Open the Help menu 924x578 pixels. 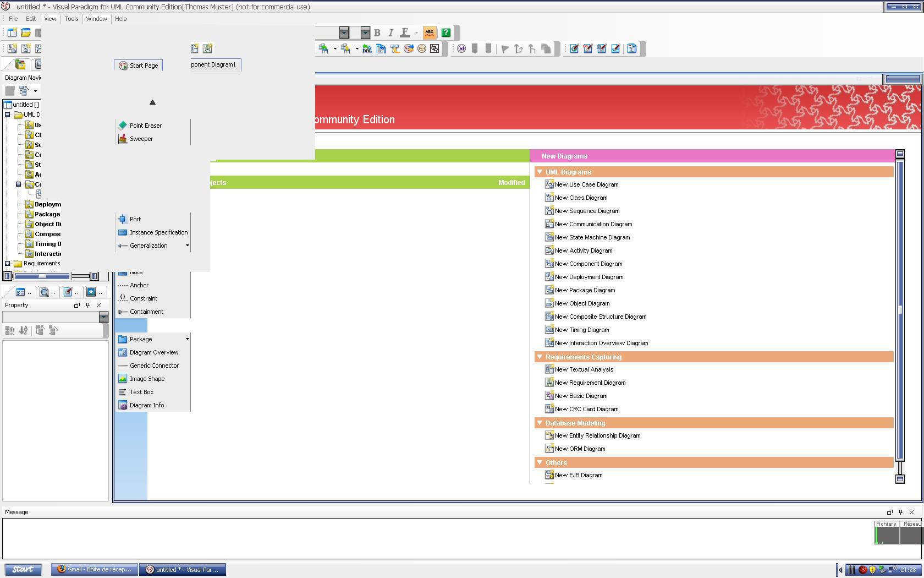[121, 19]
